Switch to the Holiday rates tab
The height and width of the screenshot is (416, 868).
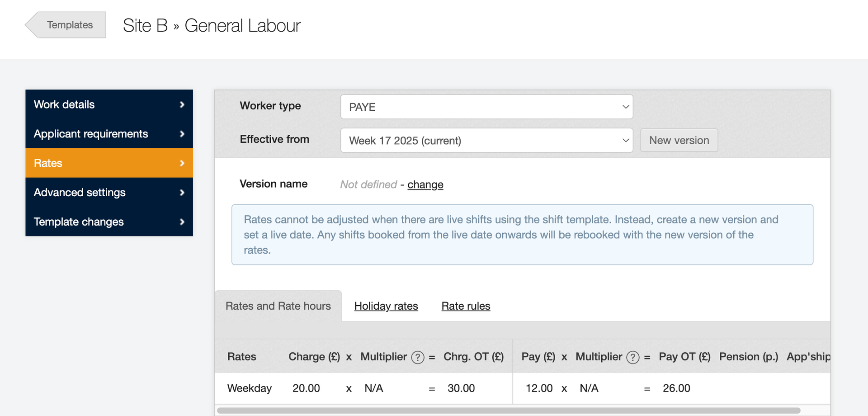click(x=386, y=306)
